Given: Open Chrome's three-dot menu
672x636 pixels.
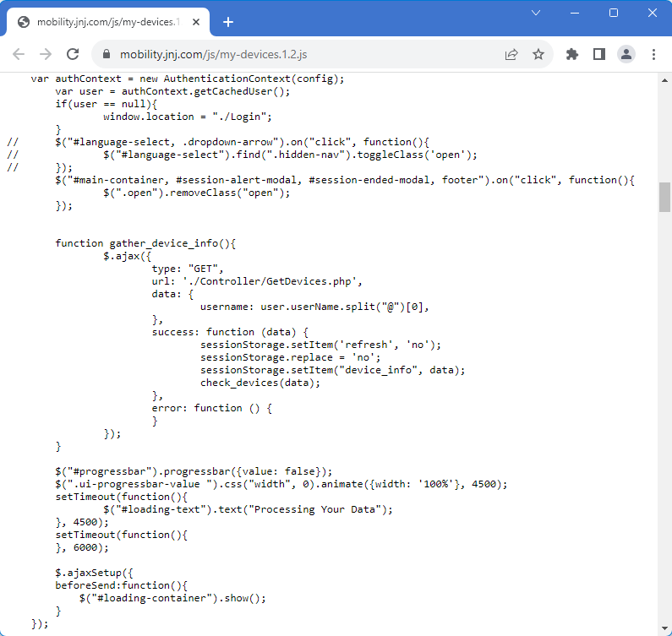Looking at the screenshot, I should (653, 54).
